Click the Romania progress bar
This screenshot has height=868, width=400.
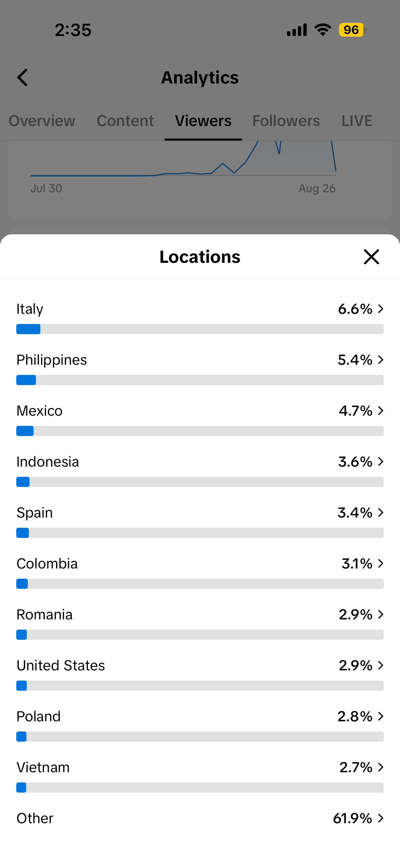(x=200, y=635)
